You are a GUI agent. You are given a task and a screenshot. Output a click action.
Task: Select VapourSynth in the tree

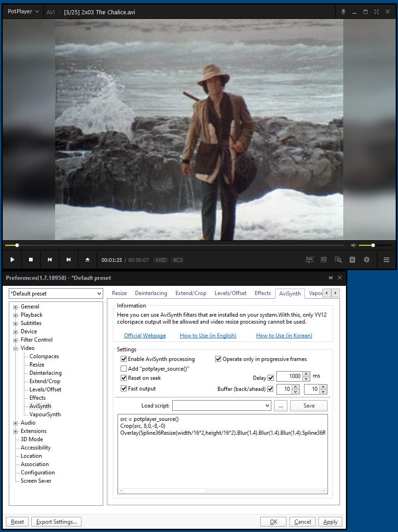tap(45, 414)
